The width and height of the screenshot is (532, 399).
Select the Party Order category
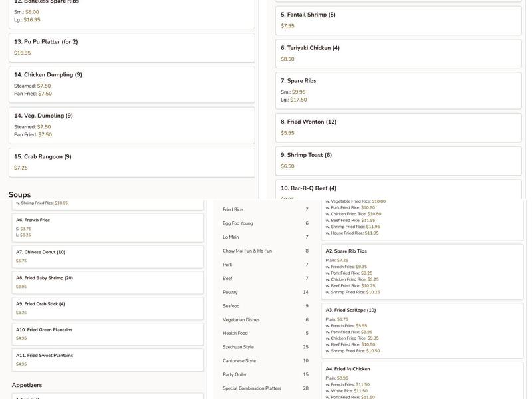click(235, 374)
